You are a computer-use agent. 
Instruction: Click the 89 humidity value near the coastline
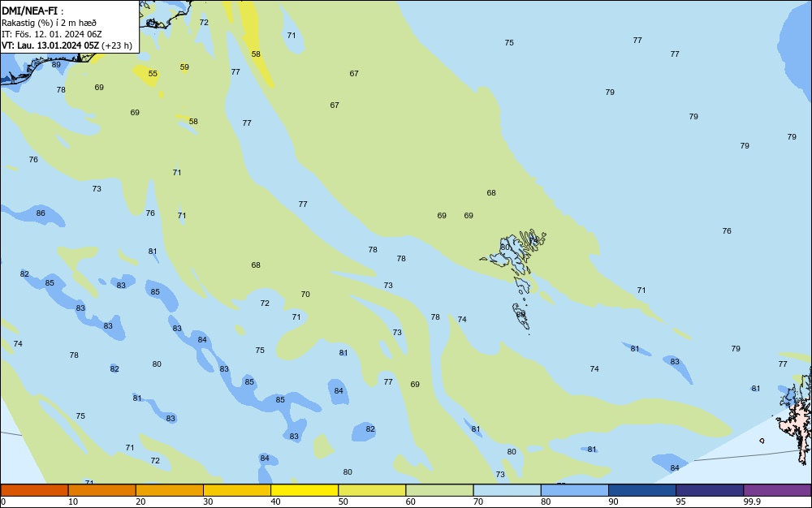(56, 65)
